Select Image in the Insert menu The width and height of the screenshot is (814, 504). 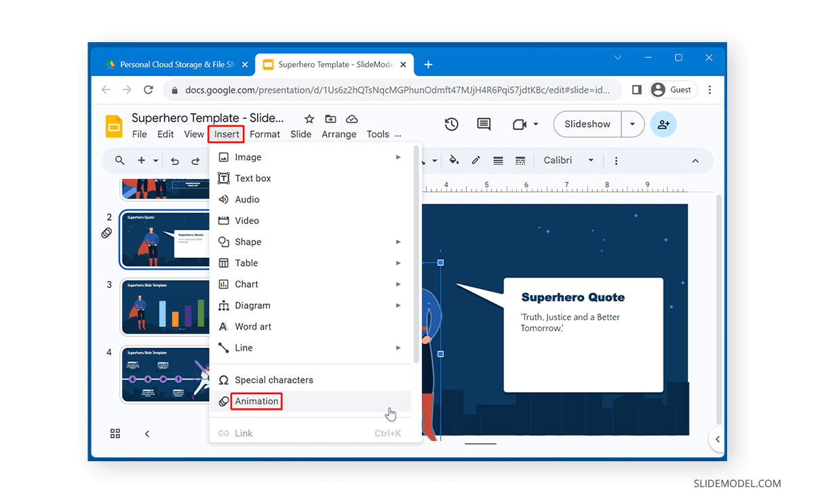310,157
